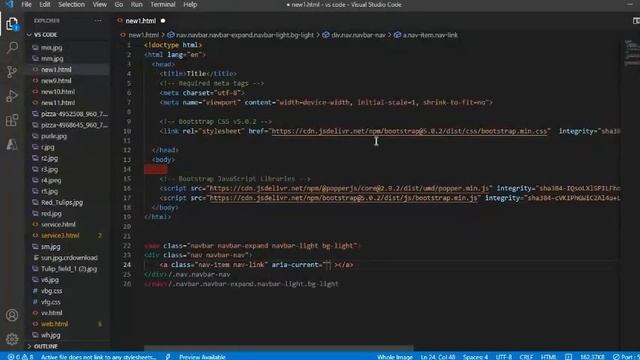The width and height of the screenshot is (640, 360).
Task: Open the Extensions view
Action: [12, 120]
